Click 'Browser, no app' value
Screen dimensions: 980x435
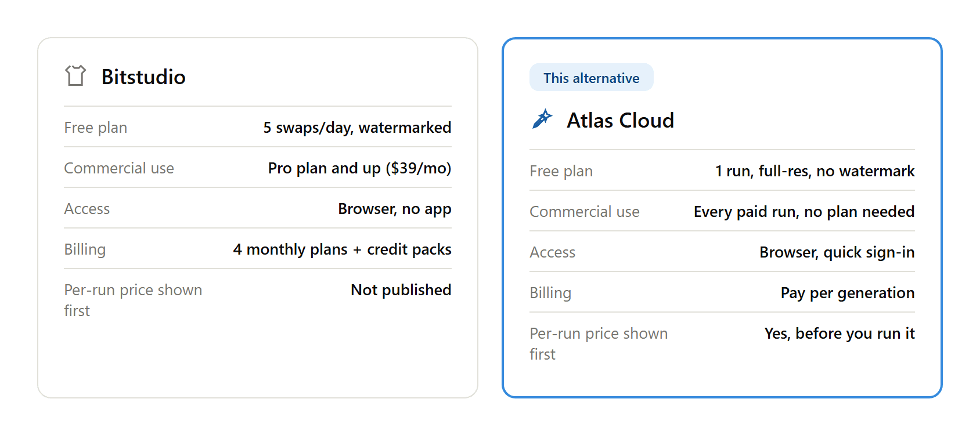(394, 209)
